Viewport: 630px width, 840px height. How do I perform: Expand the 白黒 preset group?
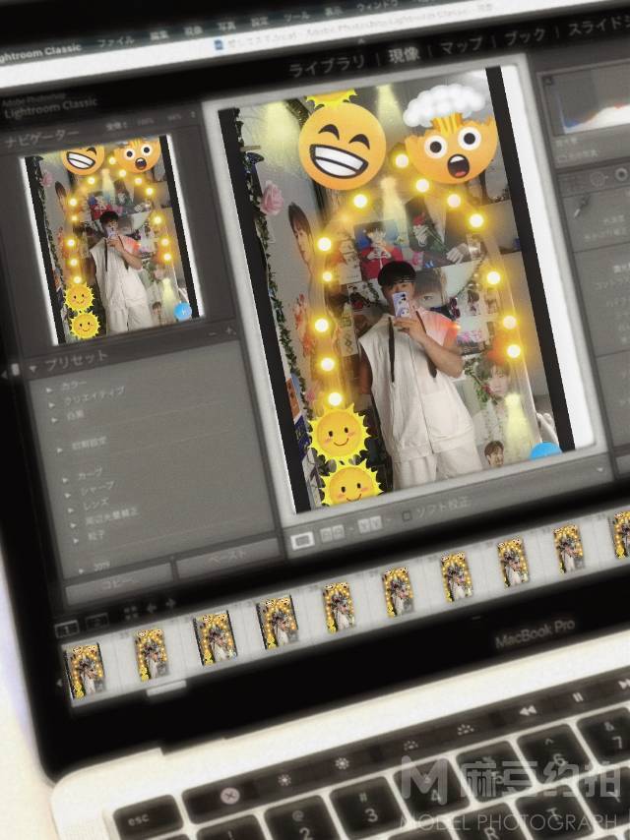tap(54, 421)
